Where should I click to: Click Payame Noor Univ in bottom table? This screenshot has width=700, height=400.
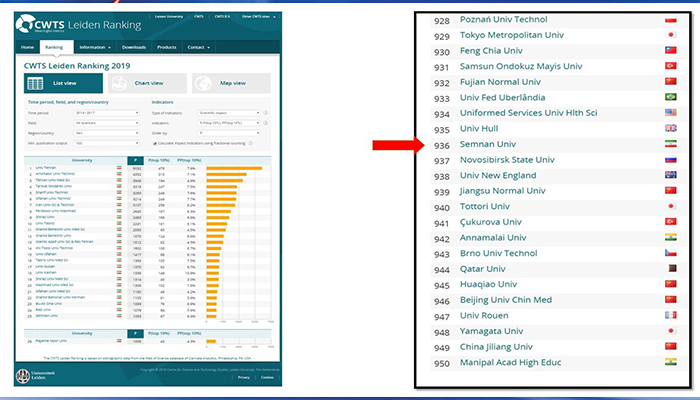tap(51, 341)
